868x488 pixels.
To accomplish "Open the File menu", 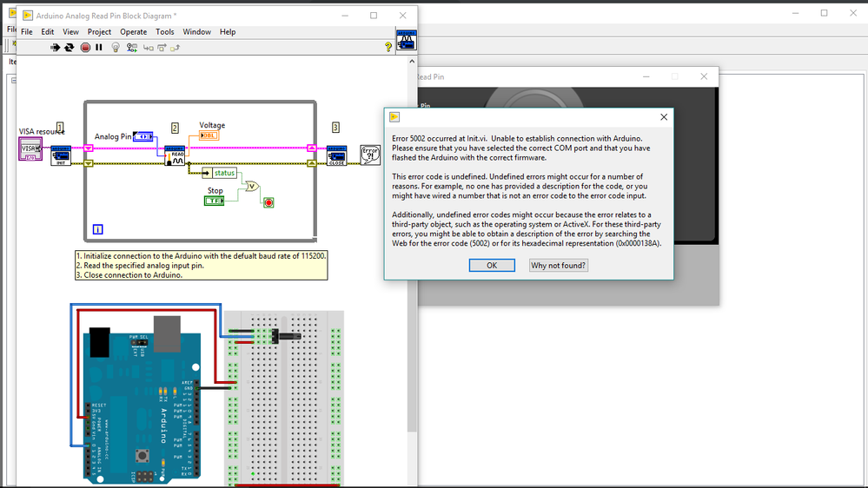I will click(27, 32).
